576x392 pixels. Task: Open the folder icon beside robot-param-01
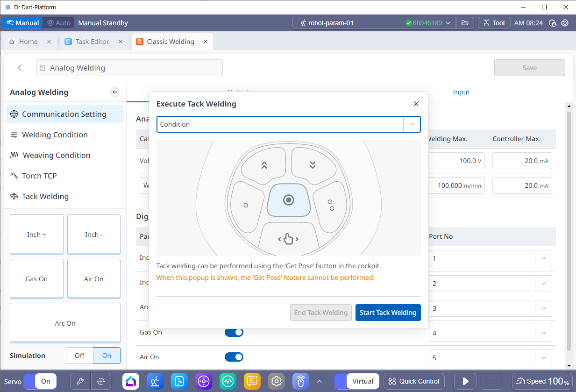tap(465, 23)
